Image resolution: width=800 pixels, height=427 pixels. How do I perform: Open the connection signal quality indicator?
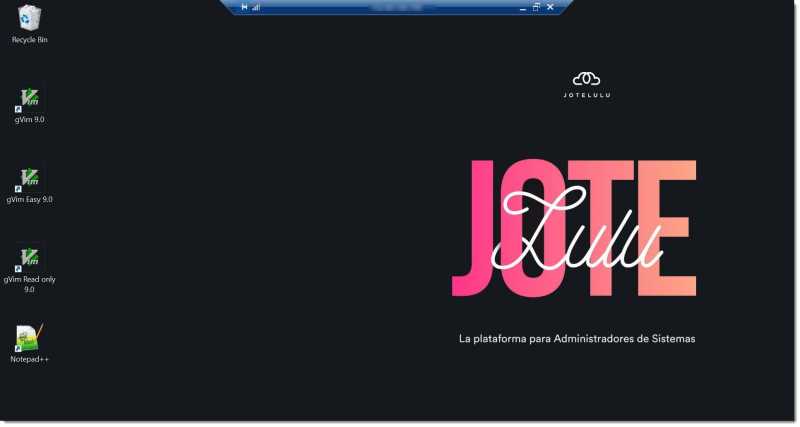tap(256, 7)
